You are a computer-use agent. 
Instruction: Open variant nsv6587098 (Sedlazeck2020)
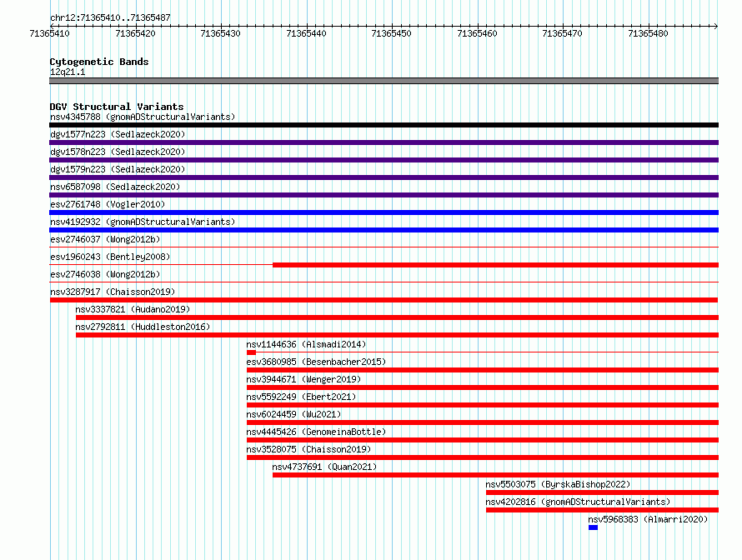click(115, 187)
